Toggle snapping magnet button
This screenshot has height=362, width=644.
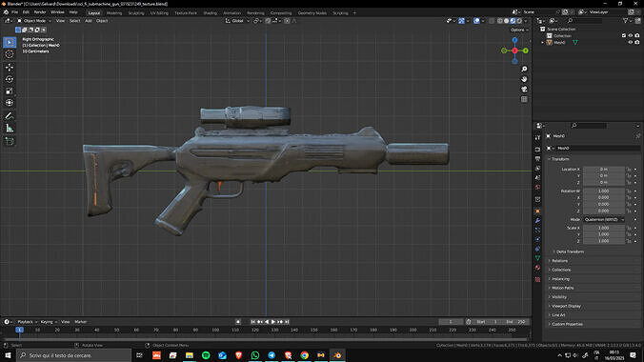[x=268, y=21]
